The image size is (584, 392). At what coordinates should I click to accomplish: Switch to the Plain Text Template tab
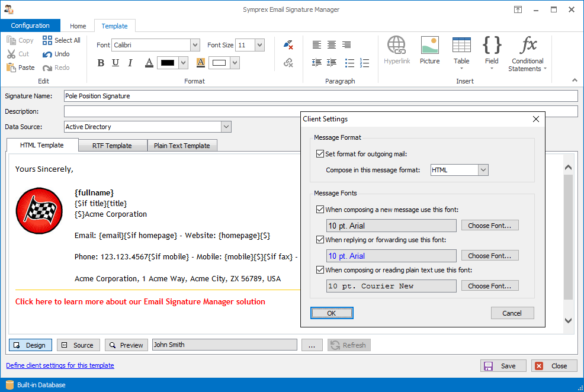(182, 146)
